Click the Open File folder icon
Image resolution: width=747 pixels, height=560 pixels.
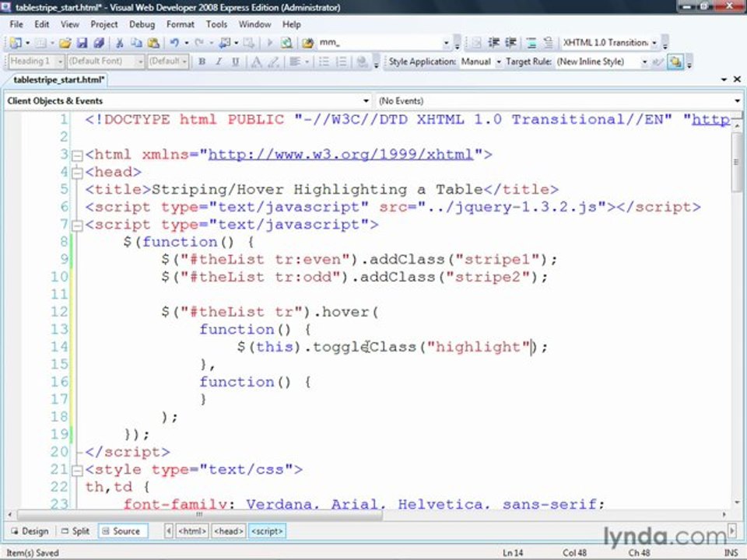click(x=65, y=43)
